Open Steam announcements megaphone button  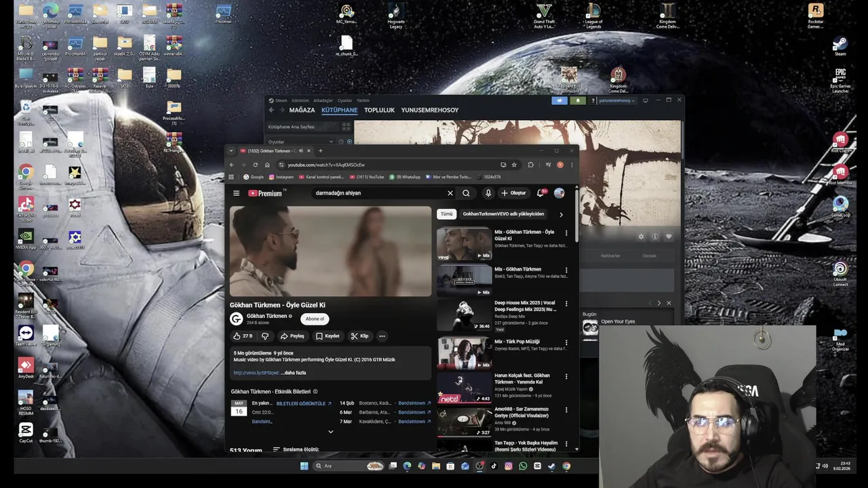click(559, 100)
